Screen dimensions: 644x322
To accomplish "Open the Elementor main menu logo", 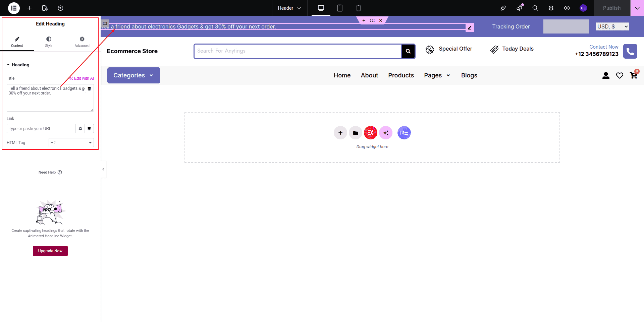I will pyautogui.click(x=14, y=8).
